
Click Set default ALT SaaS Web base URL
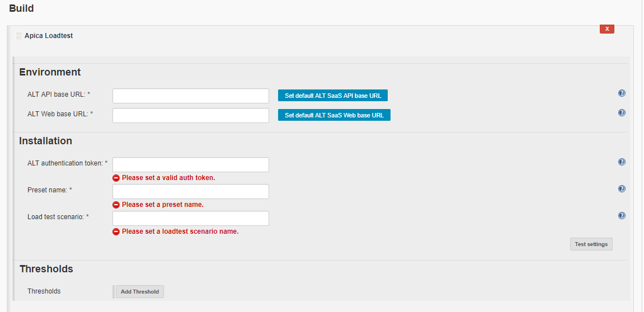pyautogui.click(x=334, y=115)
